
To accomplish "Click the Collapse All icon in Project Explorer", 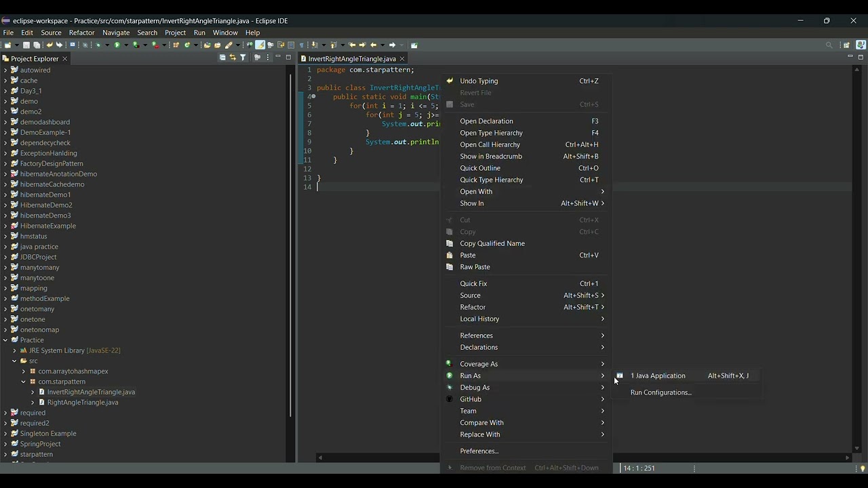I will coord(222,58).
